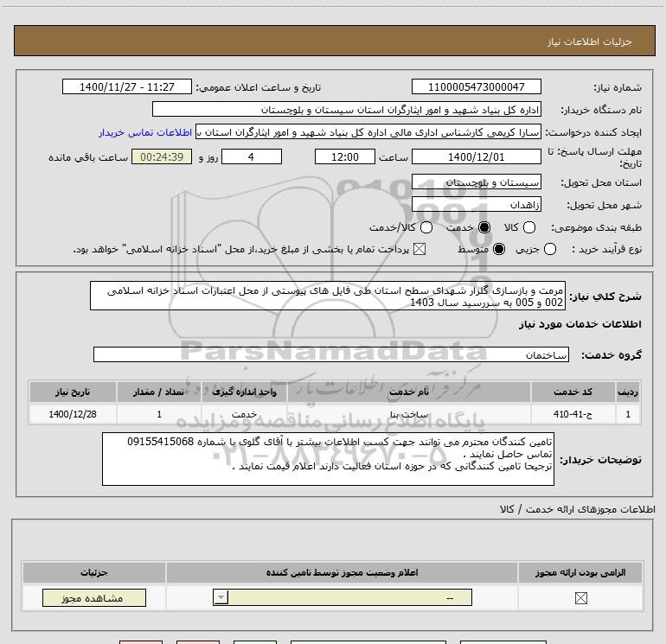Click the deadline hour field 12:00

345,156
